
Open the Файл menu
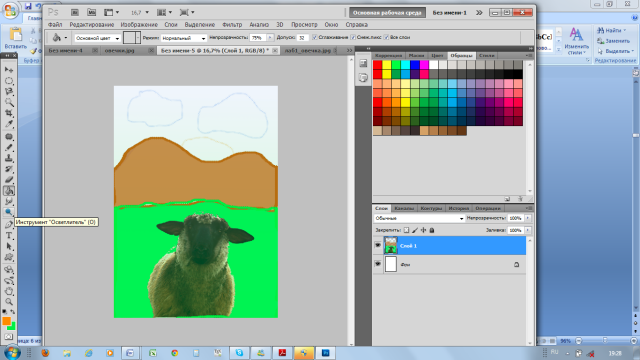click(55, 25)
